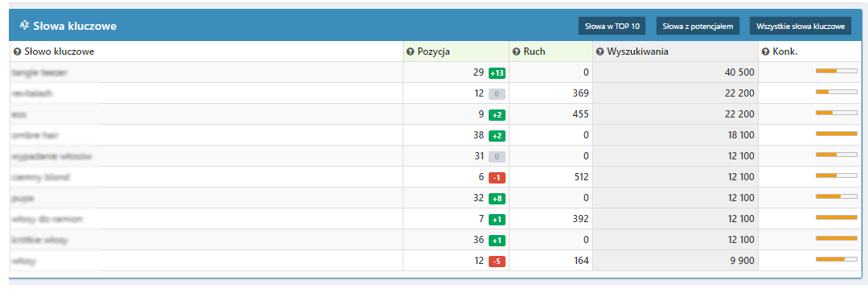This screenshot has height=297, width=868.
Task: Click help icon next to Słowo kluczowe header
Action: pyautogui.click(x=17, y=52)
